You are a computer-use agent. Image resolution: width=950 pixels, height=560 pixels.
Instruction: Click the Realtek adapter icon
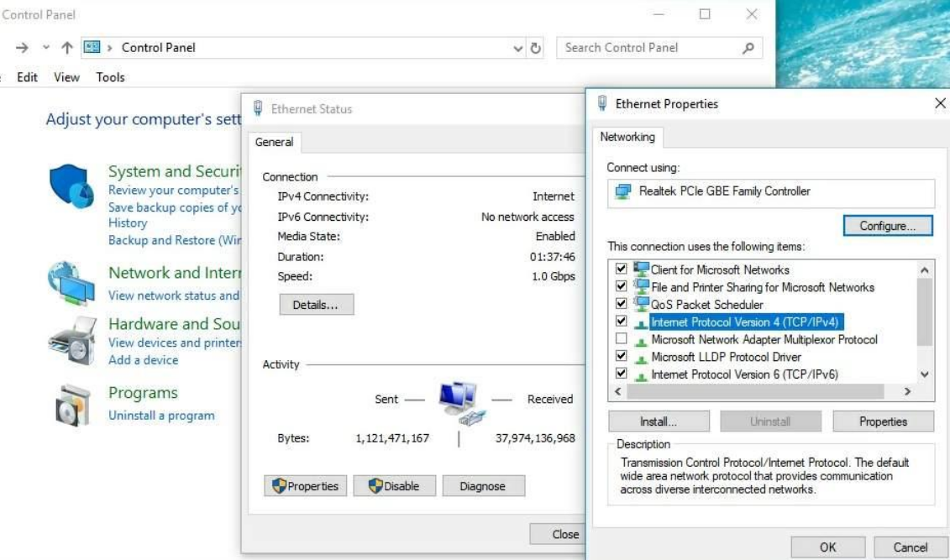[622, 192]
